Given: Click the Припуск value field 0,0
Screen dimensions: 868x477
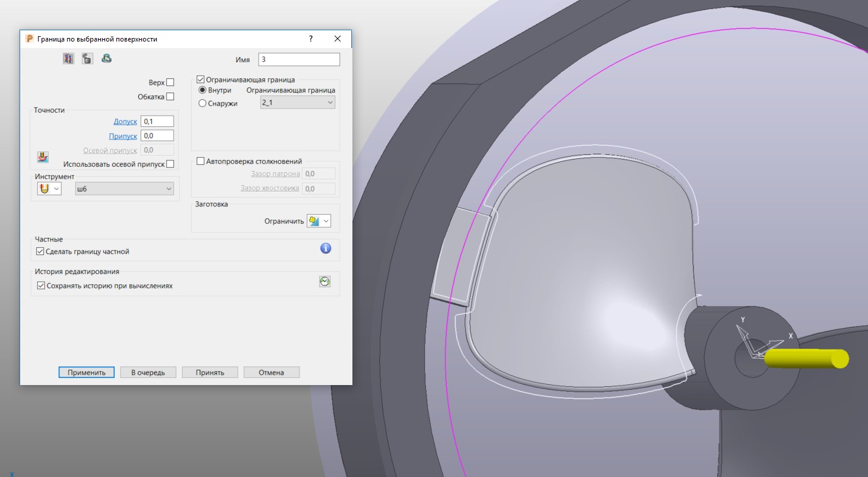Looking at the screenshot, I should click(157, 136).
